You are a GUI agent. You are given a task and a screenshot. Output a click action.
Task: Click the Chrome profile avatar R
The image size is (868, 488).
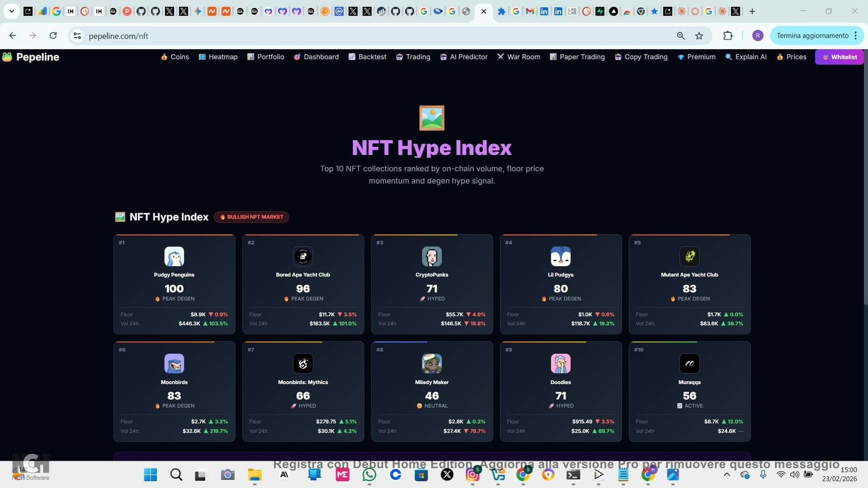tap(758, 35)
